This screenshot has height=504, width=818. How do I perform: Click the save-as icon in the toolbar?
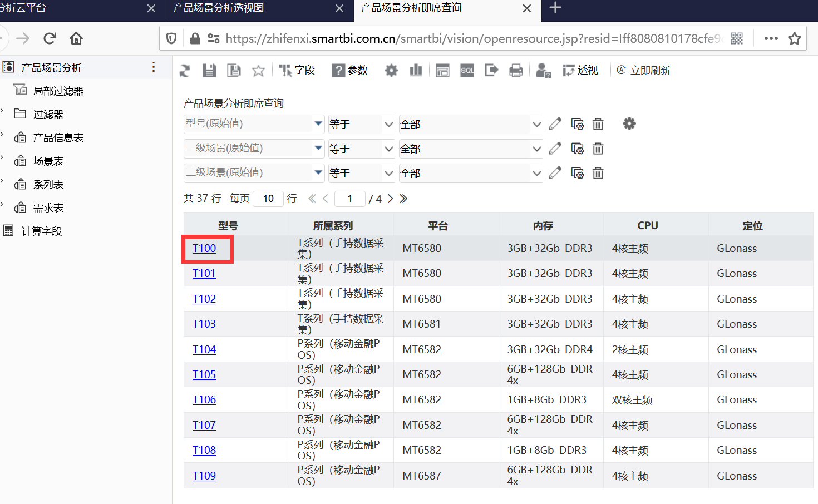click(234, 71)
